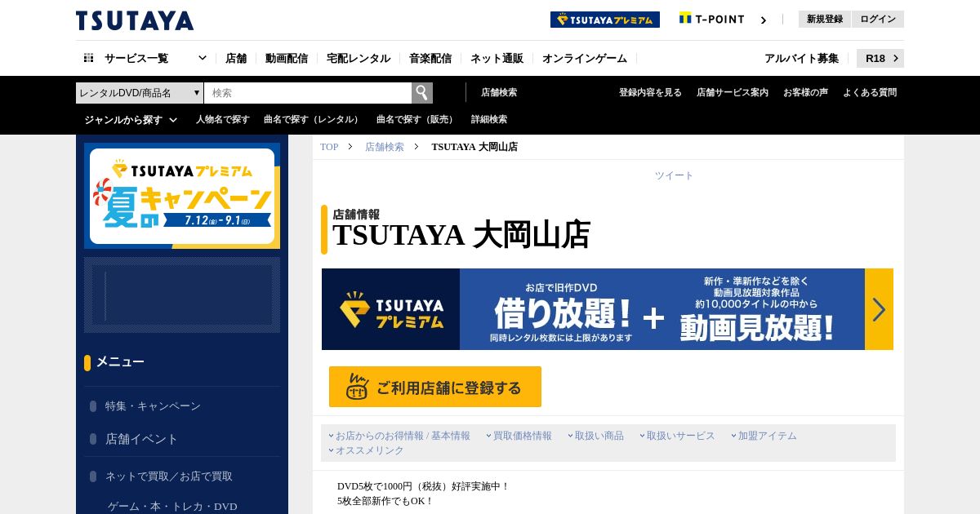Click the ログイン button
Image resolution: width=980 pixels, height=514 pixels.
click(x=878, y=19)
